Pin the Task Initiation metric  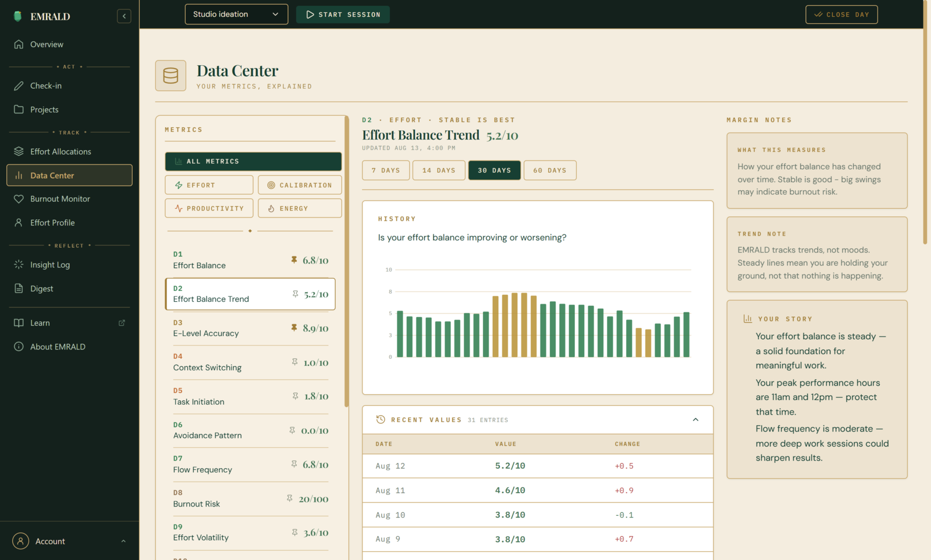pos(296,396)
